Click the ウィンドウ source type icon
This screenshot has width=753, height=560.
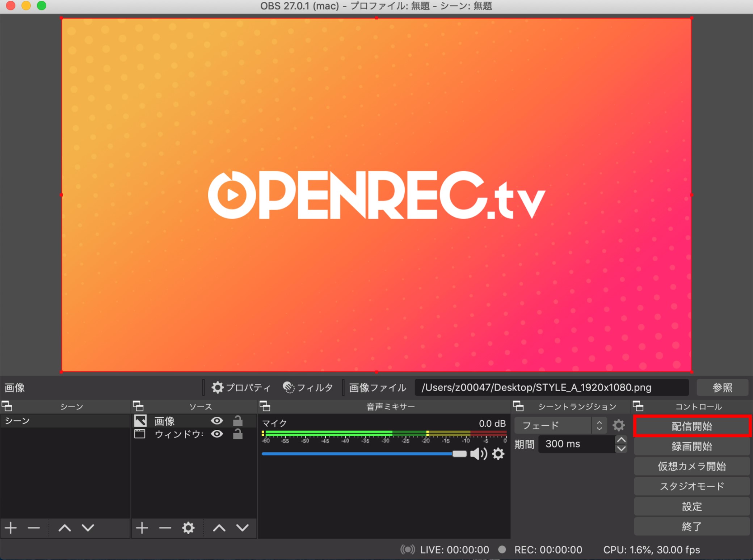point(140,434)
